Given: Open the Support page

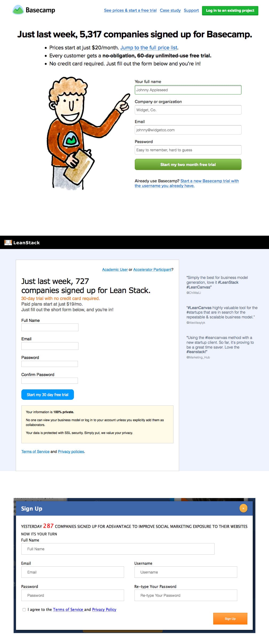Looking at the screenshot, I should (x=191, y=10).
